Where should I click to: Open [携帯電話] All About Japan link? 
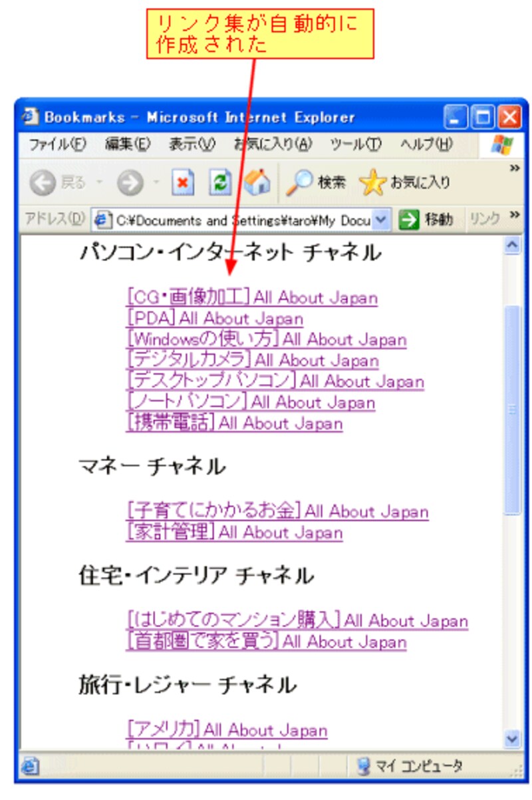(x=235, y=423)
